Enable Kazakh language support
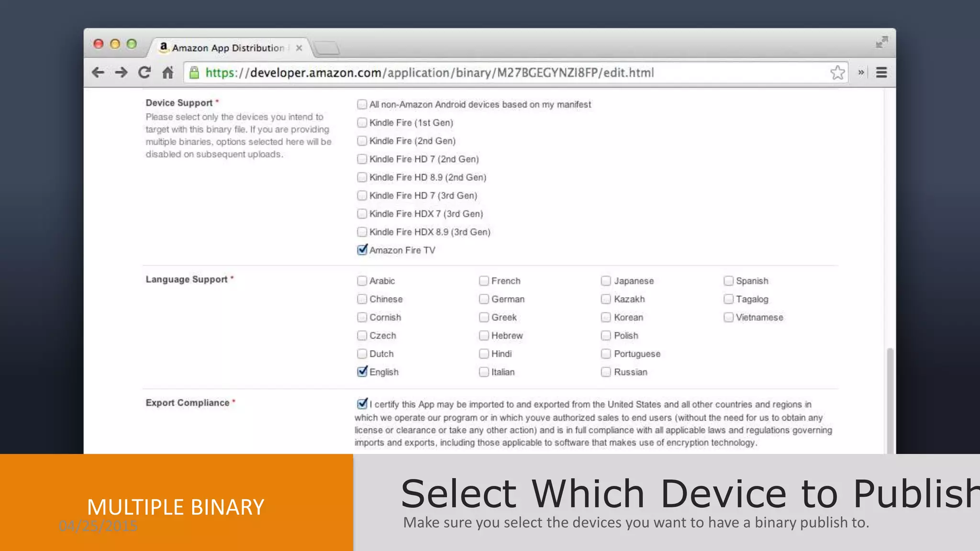The image size is (980, 551). (x=606, y=299)
